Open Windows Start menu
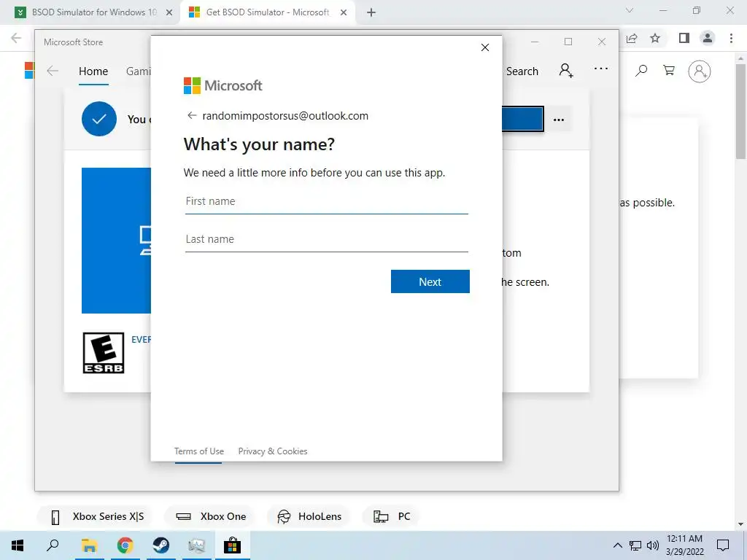Image resolution: width=747 pixels, height=560 pixels. coord(18,545)
